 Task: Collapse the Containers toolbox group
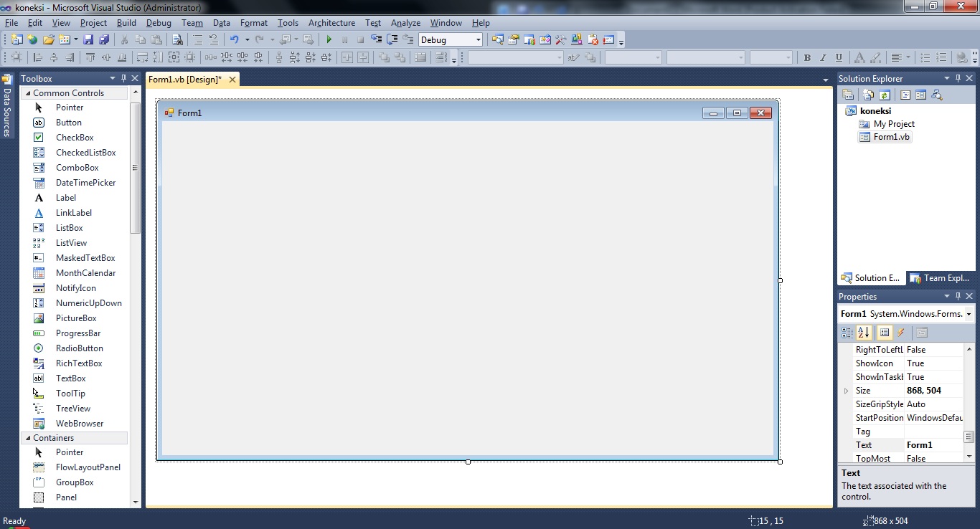point(28,438)
